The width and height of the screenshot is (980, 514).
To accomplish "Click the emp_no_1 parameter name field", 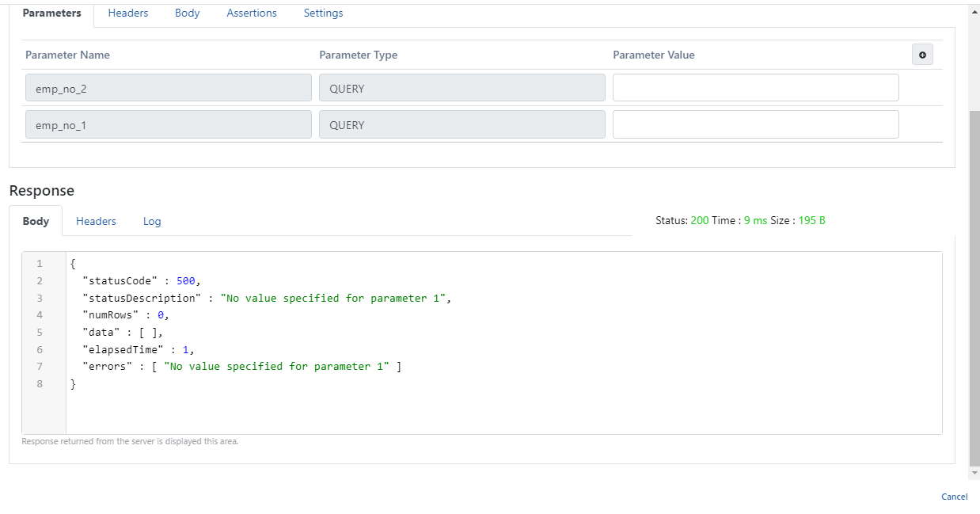I will pyautogui.click(x=168, y=124).
